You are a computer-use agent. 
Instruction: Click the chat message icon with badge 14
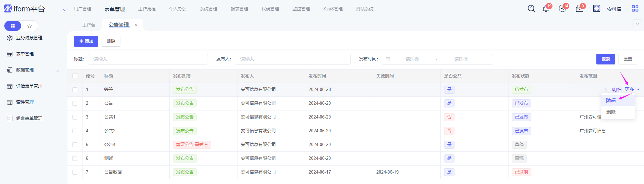pyautogui.click(x=562, y=9)
